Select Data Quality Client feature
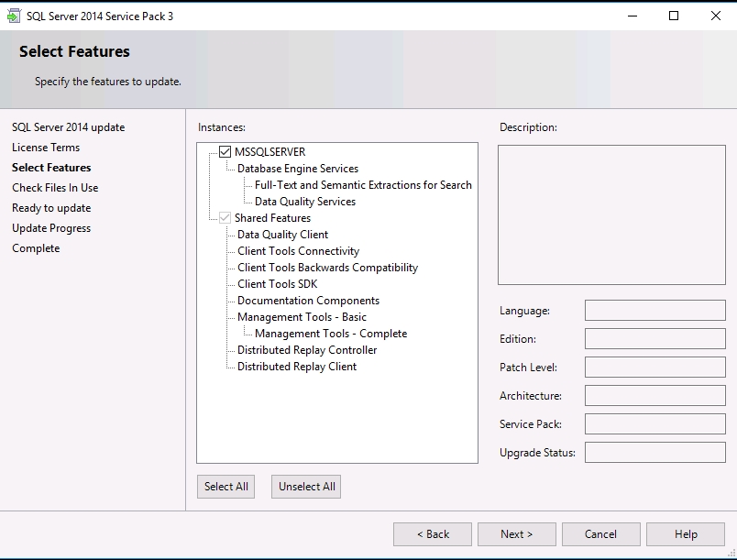Image resolution: width=737 pixels, height=560 pixels. [282, 235]
